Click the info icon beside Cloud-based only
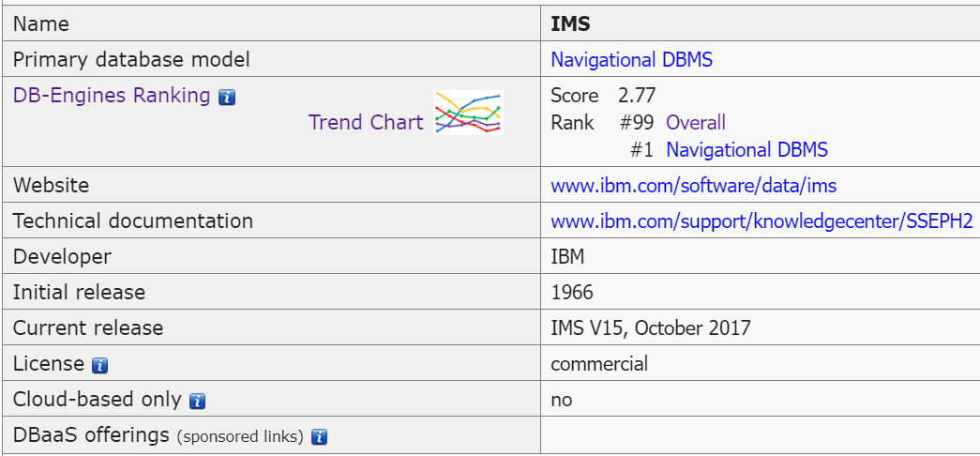 [x=197, y=401]
